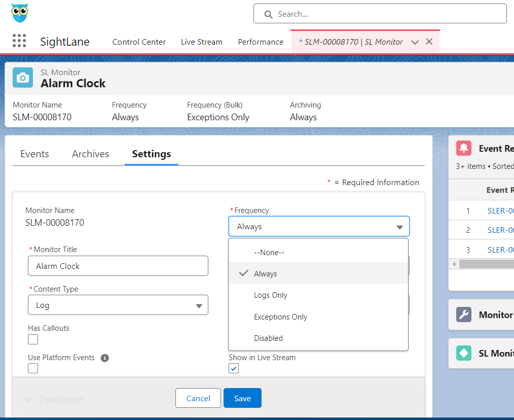
Task: Click the Event Records bell icon
Action: tap(463, 148)
